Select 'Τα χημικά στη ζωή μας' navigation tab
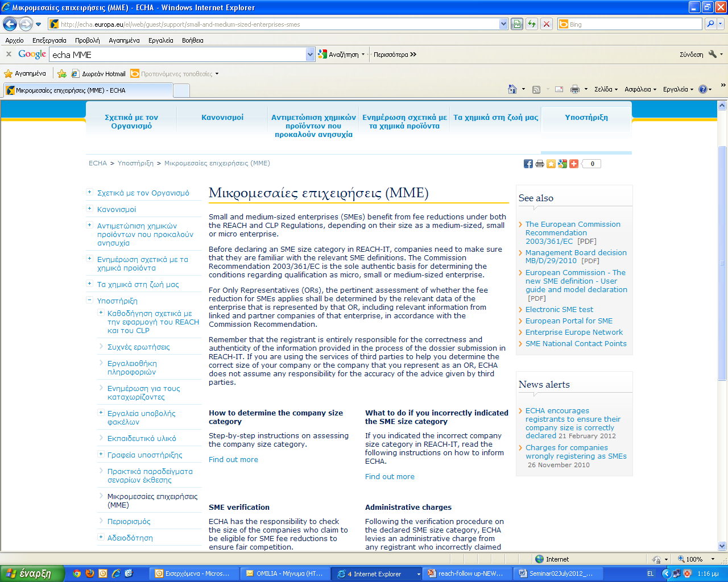Screen dimensions: 728x582 pos(495,118)
